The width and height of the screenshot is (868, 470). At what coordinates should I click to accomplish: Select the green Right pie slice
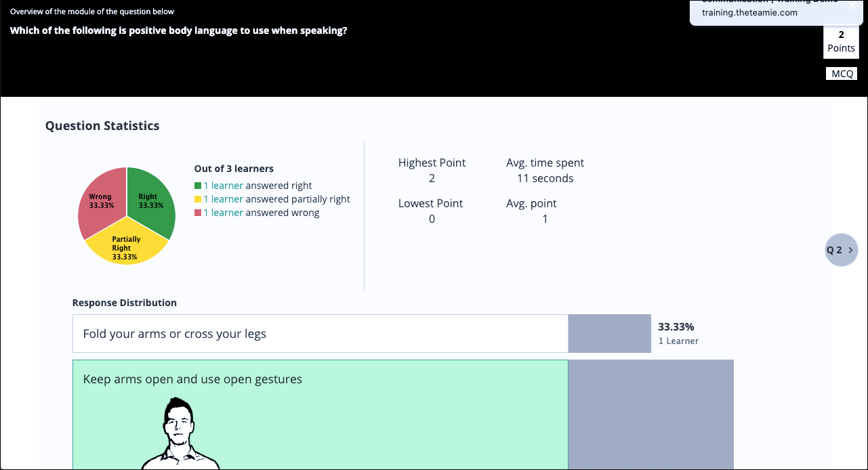point(150,200)
